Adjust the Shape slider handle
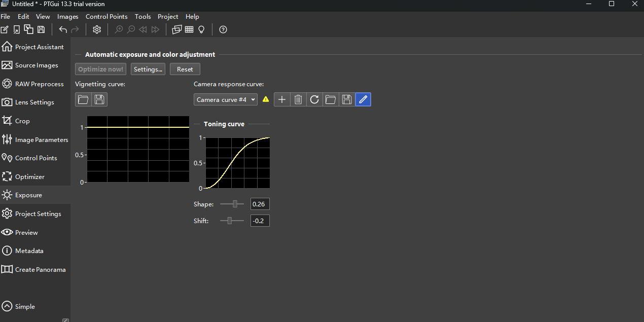 click(x=235, y=204)
